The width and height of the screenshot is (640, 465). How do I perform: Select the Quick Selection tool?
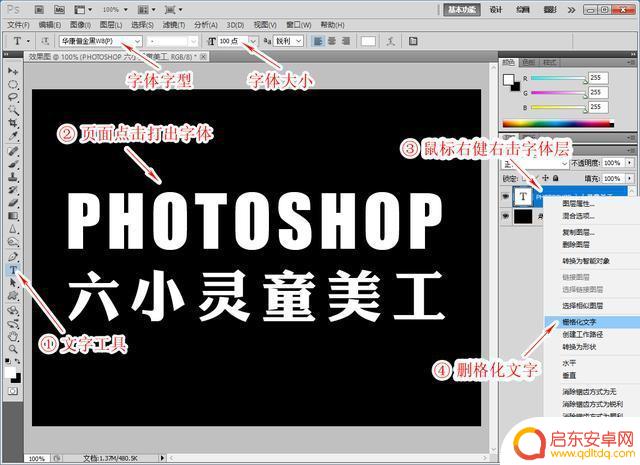[13, 110]
